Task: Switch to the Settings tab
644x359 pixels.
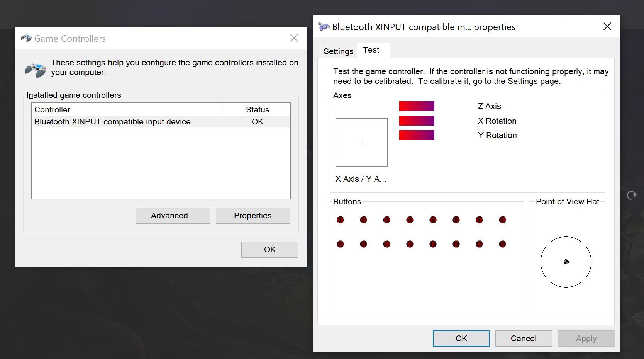Action: [338, 51]
